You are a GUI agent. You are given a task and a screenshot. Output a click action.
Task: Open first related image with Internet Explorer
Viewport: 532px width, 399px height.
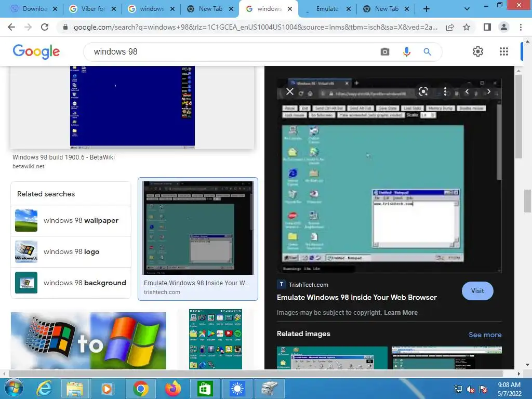(x=332, y=357)
